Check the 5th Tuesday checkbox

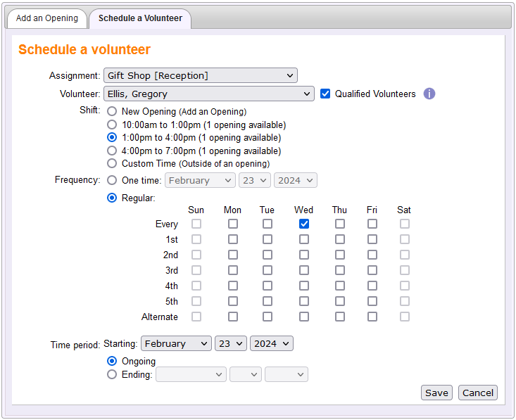click(x=268, y=301)
